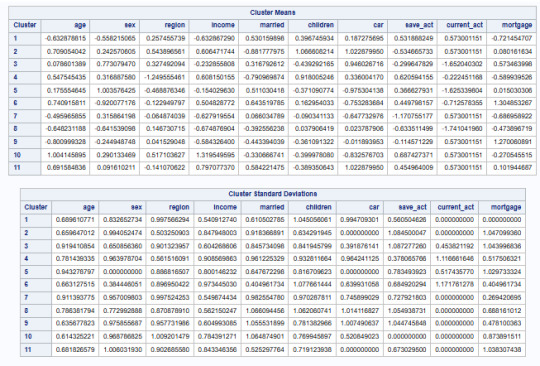Select the "region" header in Cluster Means table
This screenshot has height=366, width=540.
pyautogui.click(x=175, y=25)
